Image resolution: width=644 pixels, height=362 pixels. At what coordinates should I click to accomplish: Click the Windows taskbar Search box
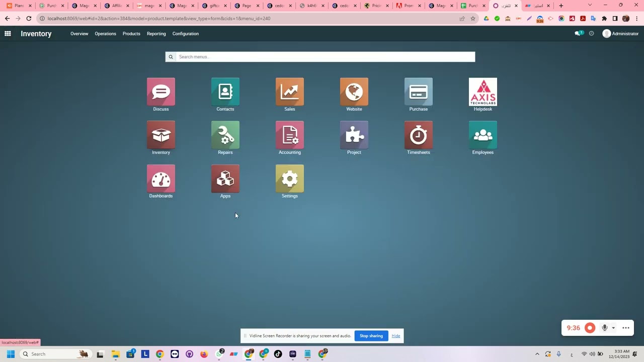55,354
